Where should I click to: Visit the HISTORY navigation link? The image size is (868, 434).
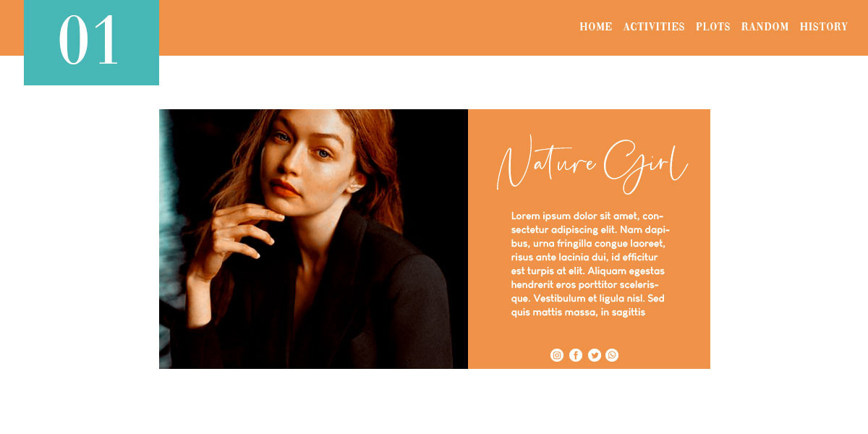coord(824,27)
